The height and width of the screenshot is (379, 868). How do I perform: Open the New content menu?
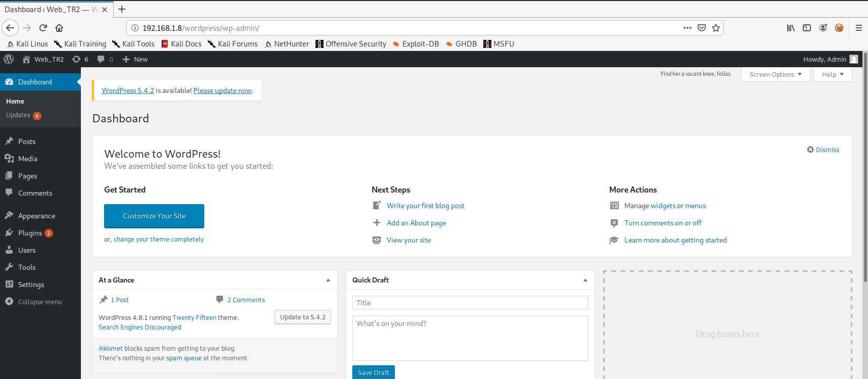135,59
